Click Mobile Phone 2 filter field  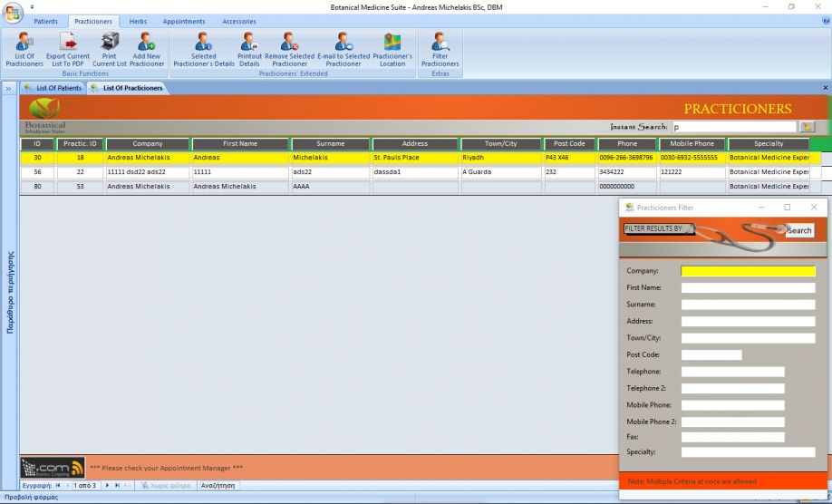pos(733,422)
